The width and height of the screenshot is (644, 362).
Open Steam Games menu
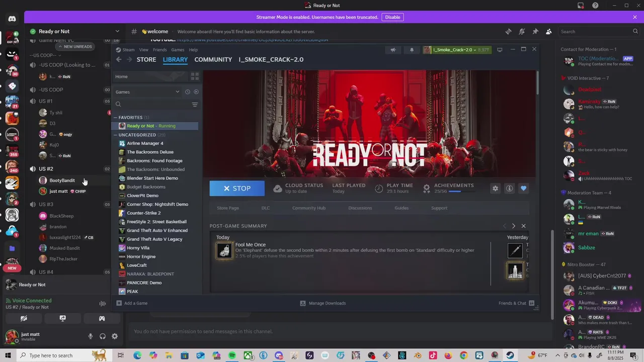[178, 50]
